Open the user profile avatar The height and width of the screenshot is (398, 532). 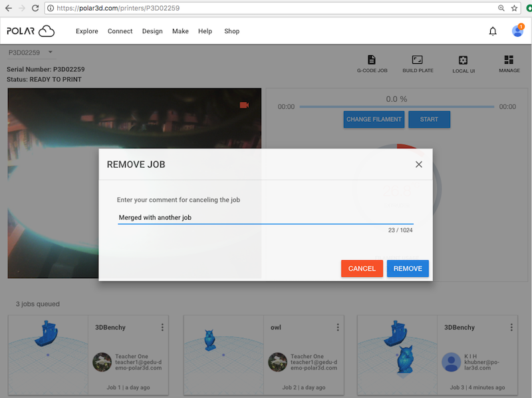pos(517,31)
